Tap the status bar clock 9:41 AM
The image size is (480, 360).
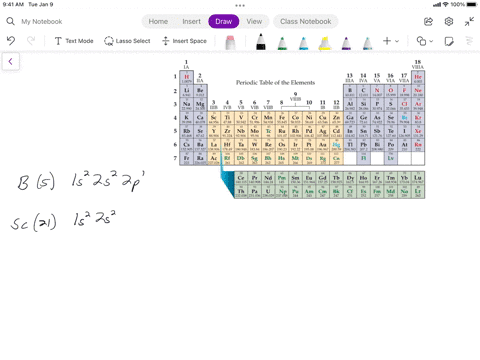tap(13, 4)
